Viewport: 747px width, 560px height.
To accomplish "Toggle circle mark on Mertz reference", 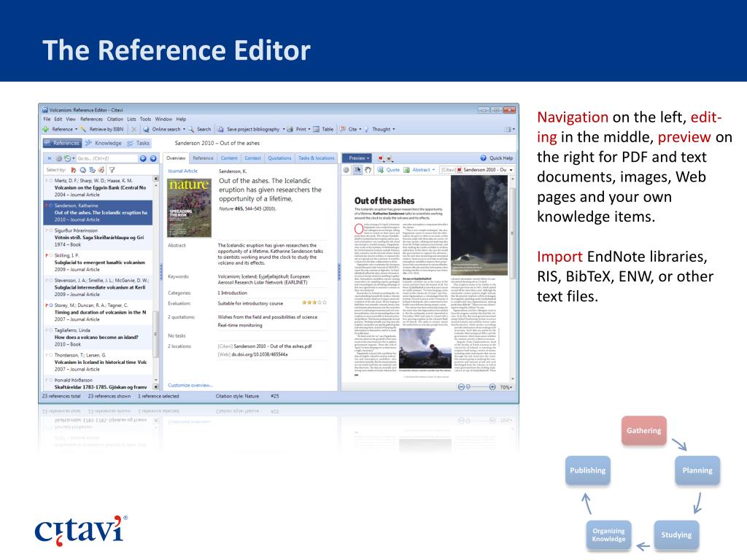I will (51, 181).
